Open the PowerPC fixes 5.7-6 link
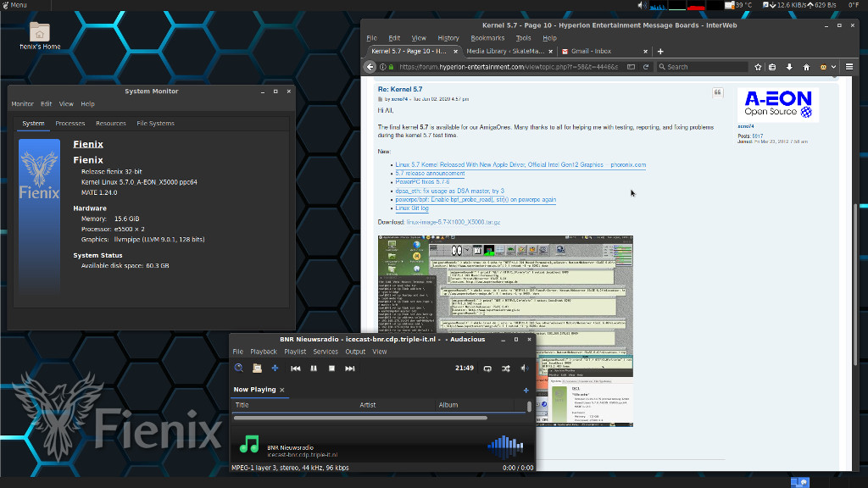 [x=422, y=182]
